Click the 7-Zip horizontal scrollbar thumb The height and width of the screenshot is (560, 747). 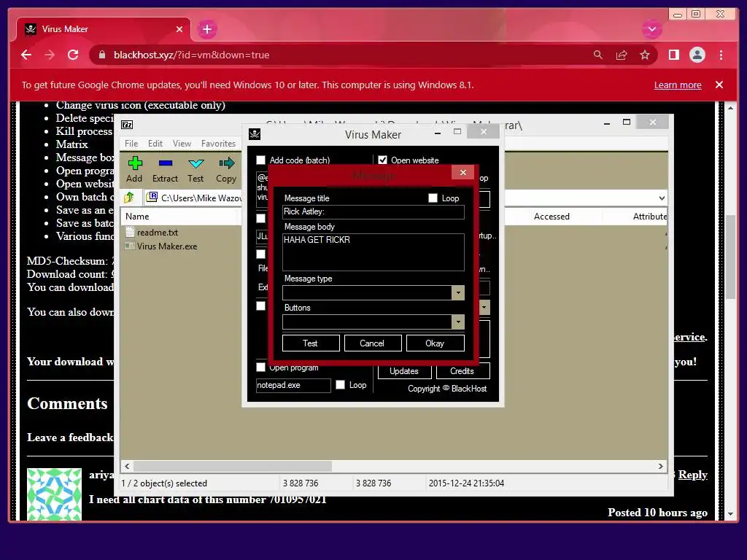click(233, 466)
